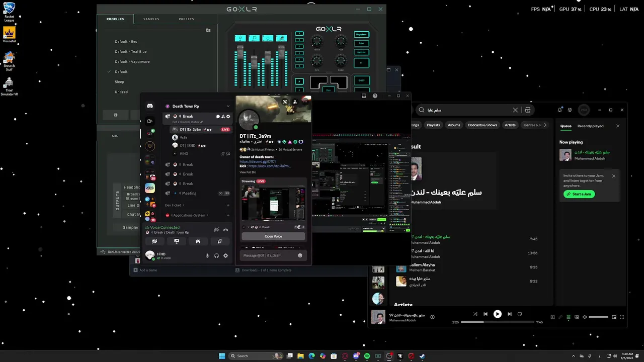Switch to GoXLR Samples tab
The width and height of the screenshot is (644, 362).
click(x=151, y=19)
